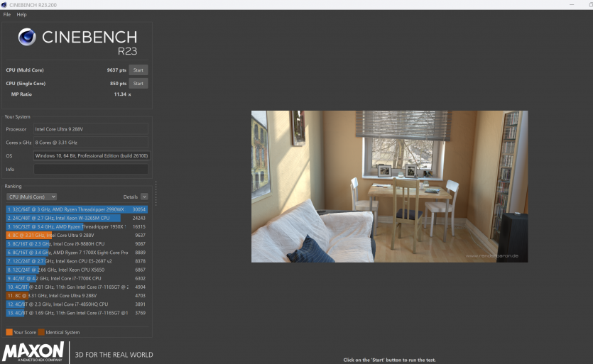593x364 pixels.
Task: Start the CPU Single Core test
Action: [138, 83]
